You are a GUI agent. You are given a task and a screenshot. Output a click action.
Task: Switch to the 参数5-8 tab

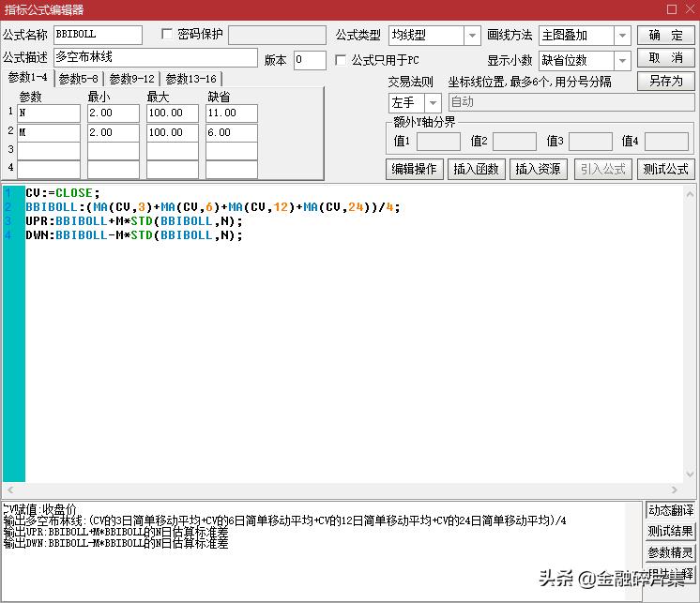click(78, 79)
